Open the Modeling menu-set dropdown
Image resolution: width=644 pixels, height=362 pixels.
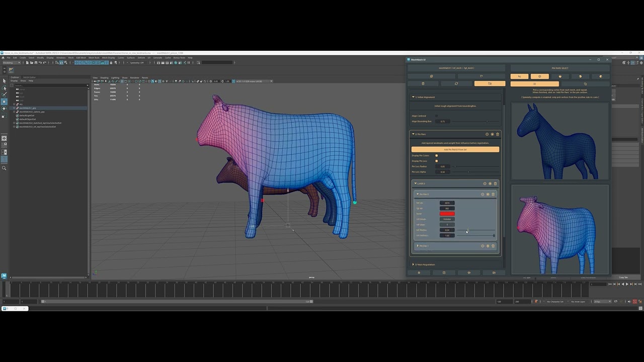(11, 62)
